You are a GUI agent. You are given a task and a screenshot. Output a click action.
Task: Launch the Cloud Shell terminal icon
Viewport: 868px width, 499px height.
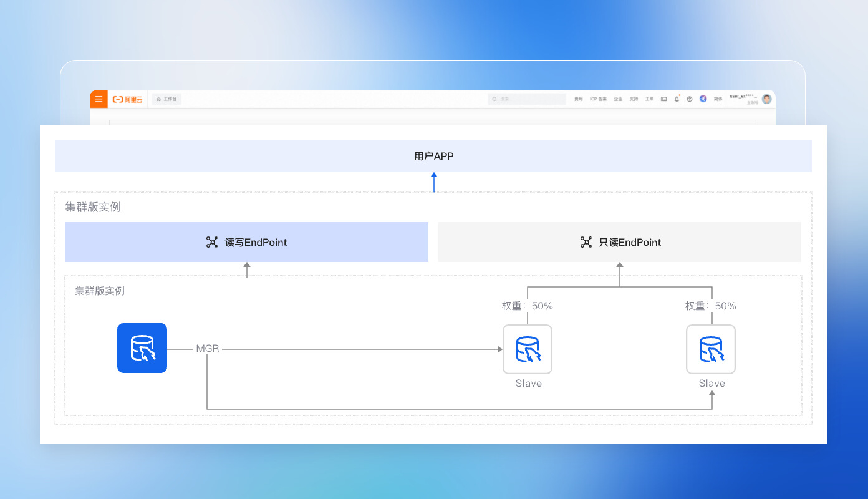(664, 99)
